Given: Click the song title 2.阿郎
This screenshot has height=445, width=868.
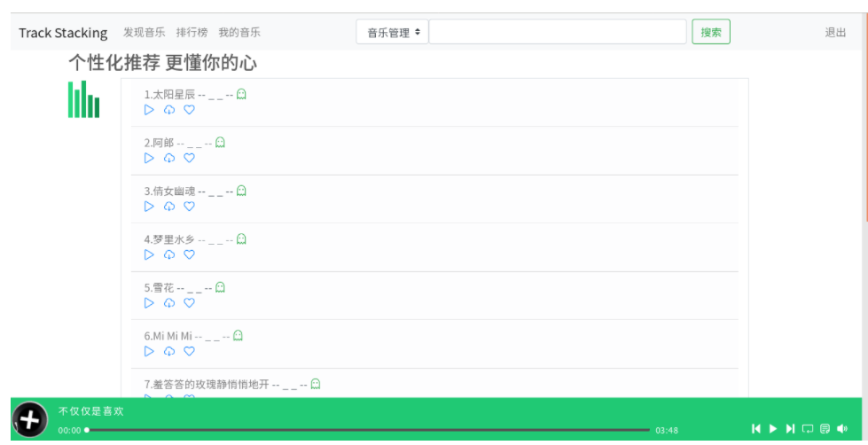Looking at the screenshot, I should point(159,143).
